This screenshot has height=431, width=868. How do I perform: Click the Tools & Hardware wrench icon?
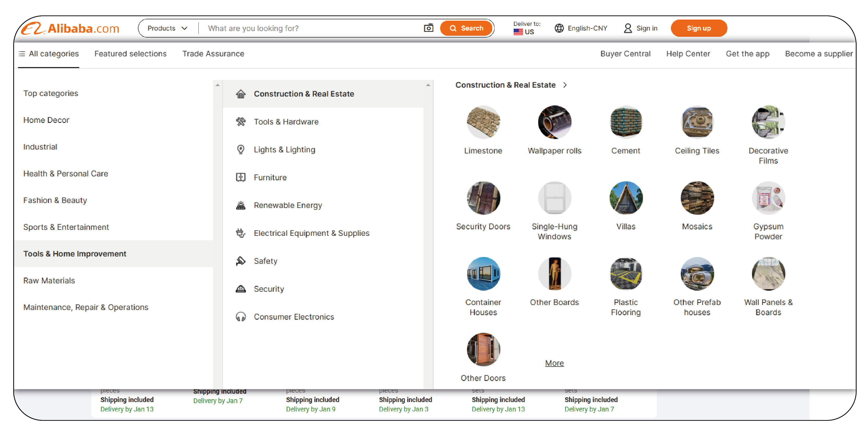click(x=241, y=122)
